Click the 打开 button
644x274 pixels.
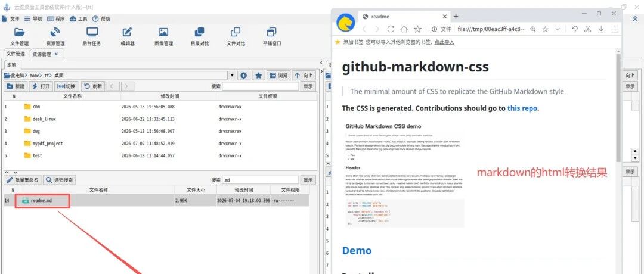click(x=41, y=86)
